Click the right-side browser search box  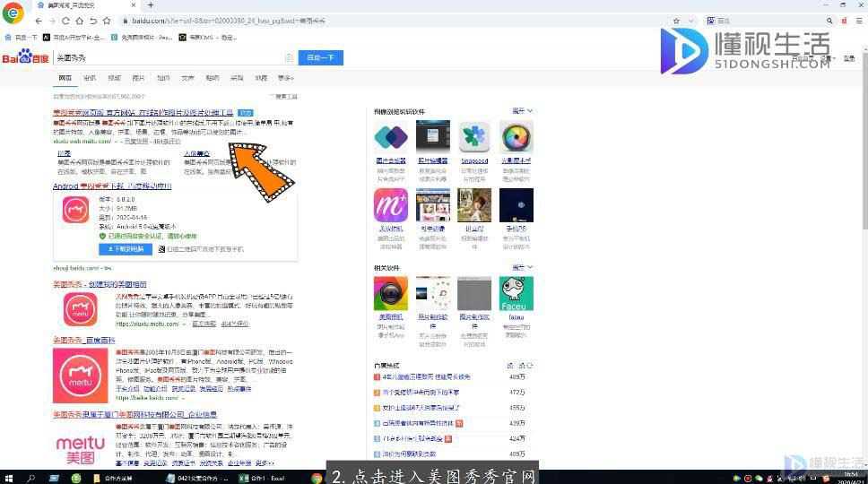click(x=769, y=21)
